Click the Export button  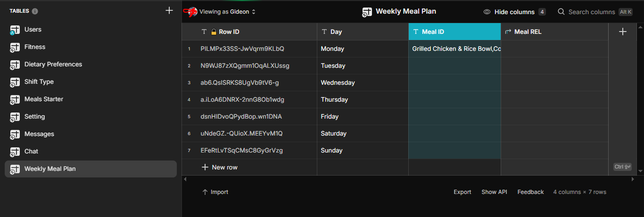click(x=462, y=192)
